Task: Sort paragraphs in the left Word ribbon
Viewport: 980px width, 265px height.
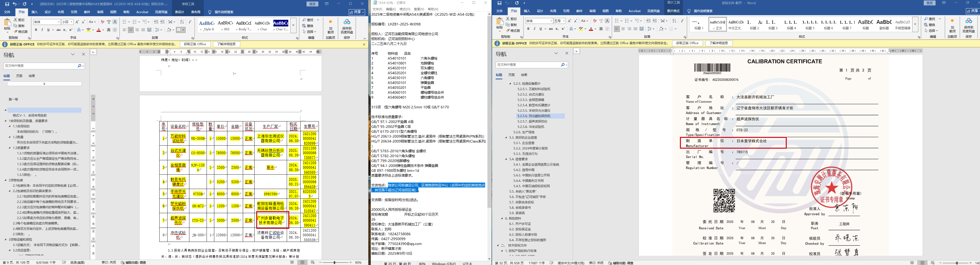Action: [182, 22]
